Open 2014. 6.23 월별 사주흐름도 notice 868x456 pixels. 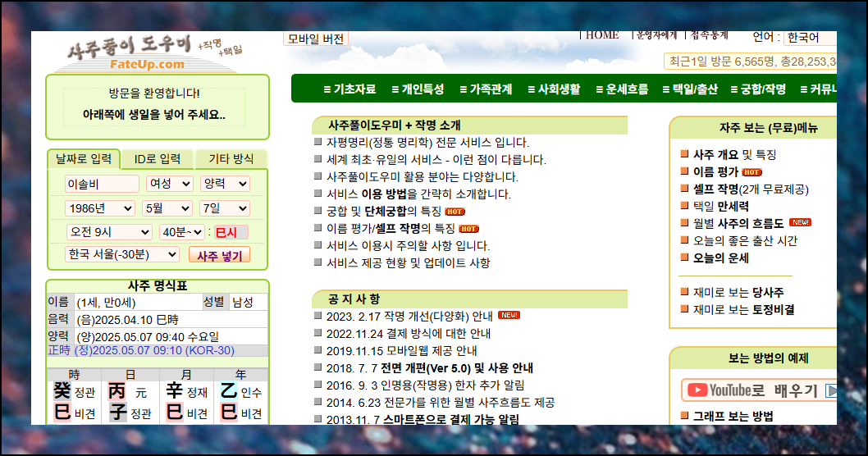(440, 403)
